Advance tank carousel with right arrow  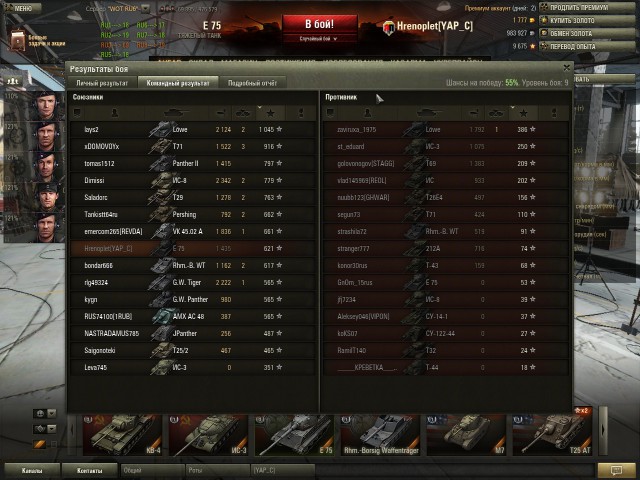click(603, 430)
